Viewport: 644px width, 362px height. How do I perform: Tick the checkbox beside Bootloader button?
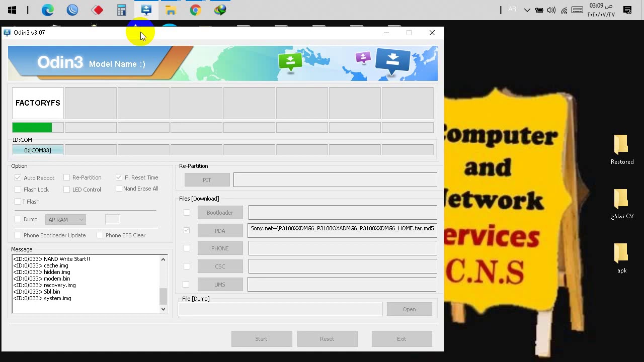[187, 213]
